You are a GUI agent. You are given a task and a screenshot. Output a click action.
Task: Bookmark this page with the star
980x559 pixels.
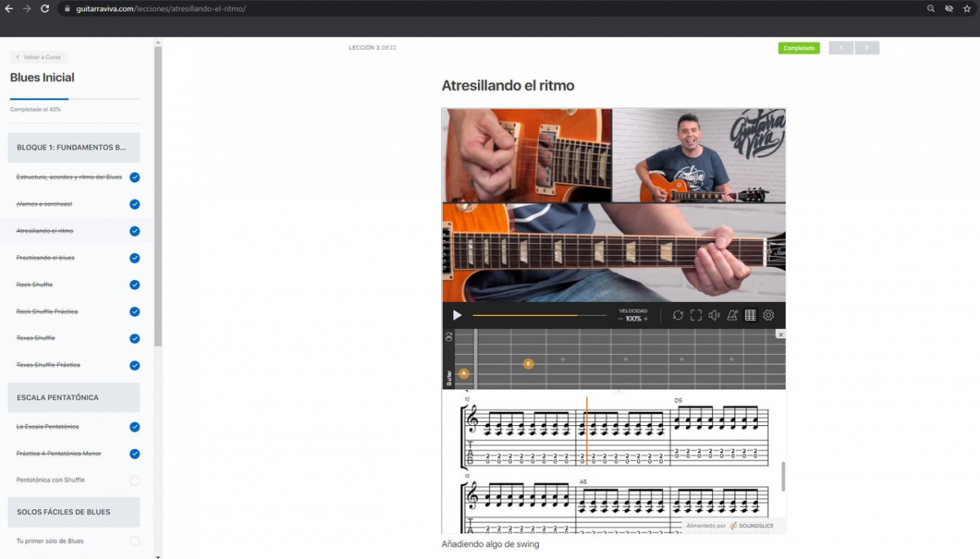[x=967, y=8]
